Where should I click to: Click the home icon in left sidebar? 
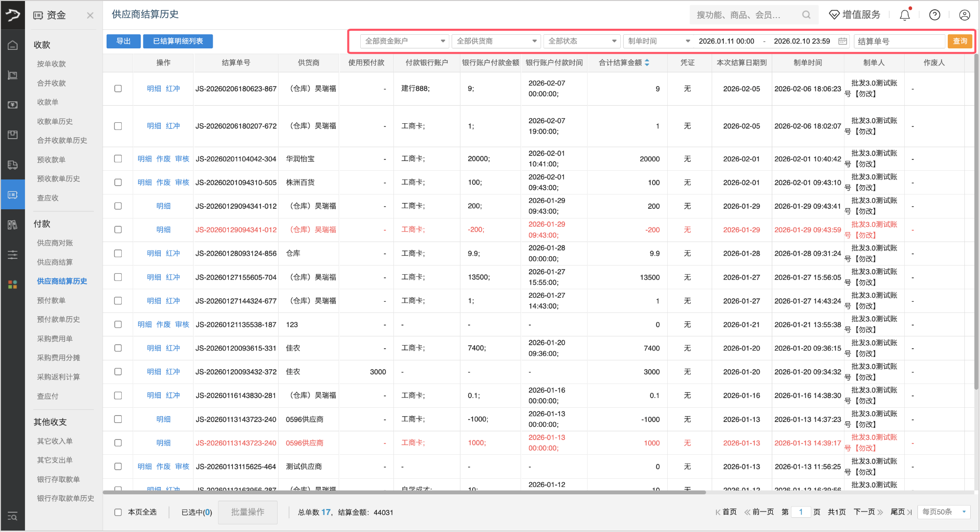[x=13, y=45]
